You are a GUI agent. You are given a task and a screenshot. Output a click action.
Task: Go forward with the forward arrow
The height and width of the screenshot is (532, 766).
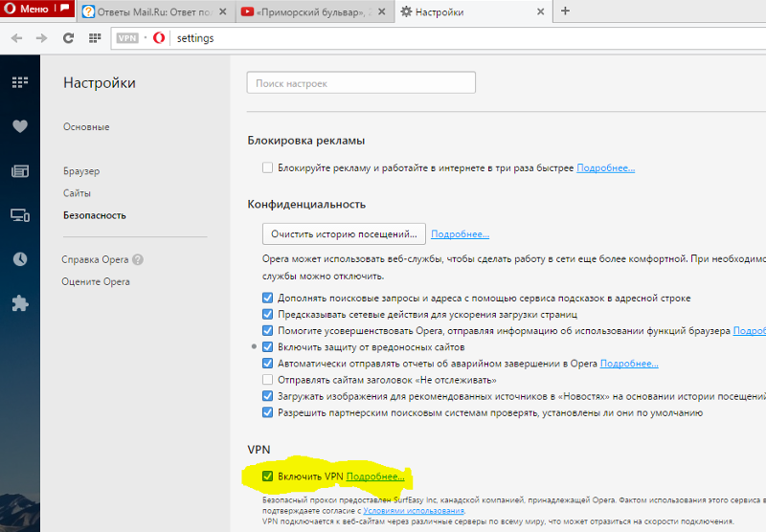[x=41, y=38]
